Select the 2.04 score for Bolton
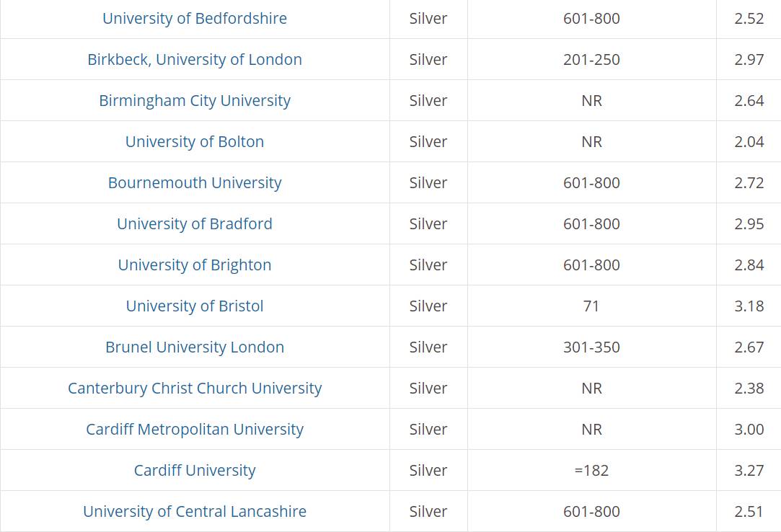The image size is (781, 532). [749, 141]
